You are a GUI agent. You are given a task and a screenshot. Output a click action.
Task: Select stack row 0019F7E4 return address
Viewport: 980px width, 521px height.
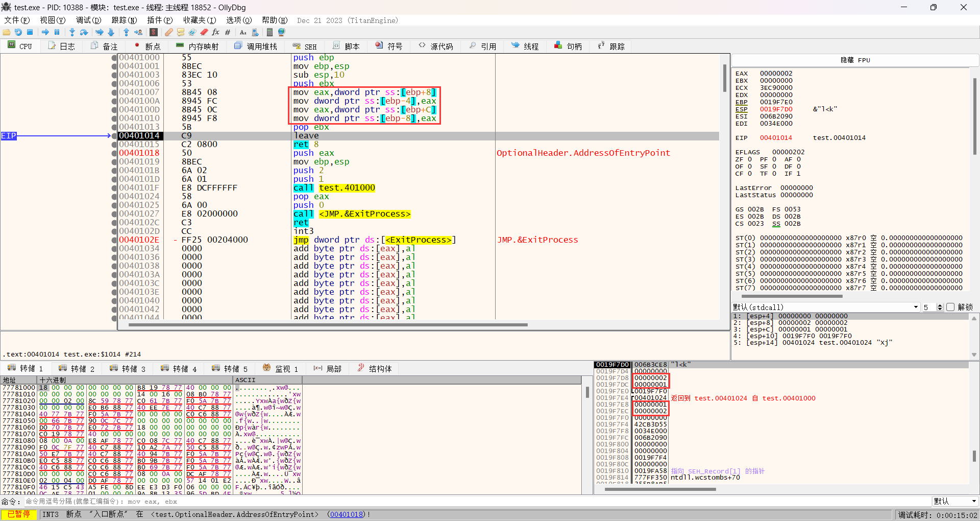click(781, 398)
